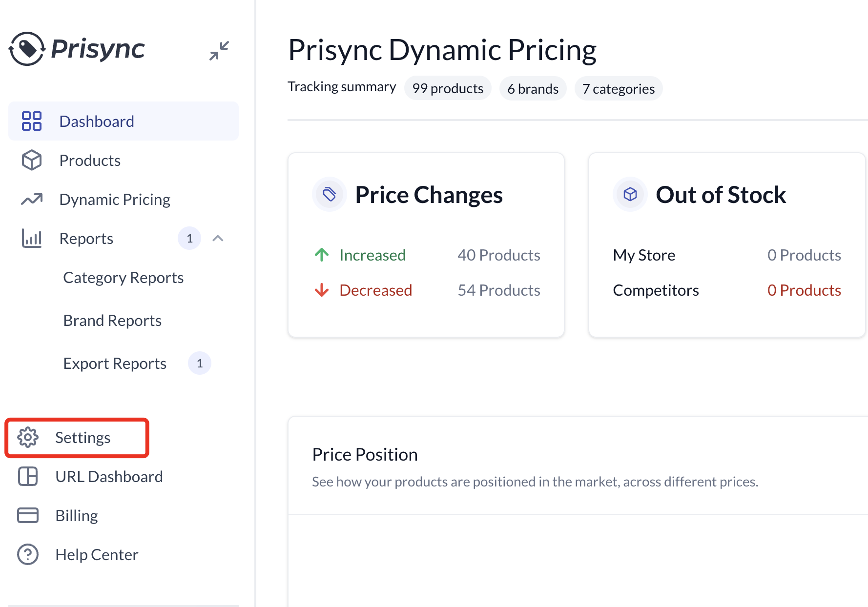Screen dimensions: 868x607
Task: Click the Prisync logo
Action: [x=77, y=49]
